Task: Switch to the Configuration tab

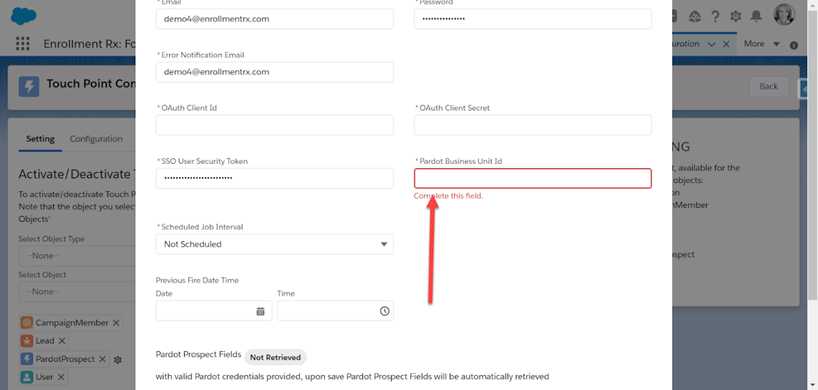Action: click(x=96, y=139)
